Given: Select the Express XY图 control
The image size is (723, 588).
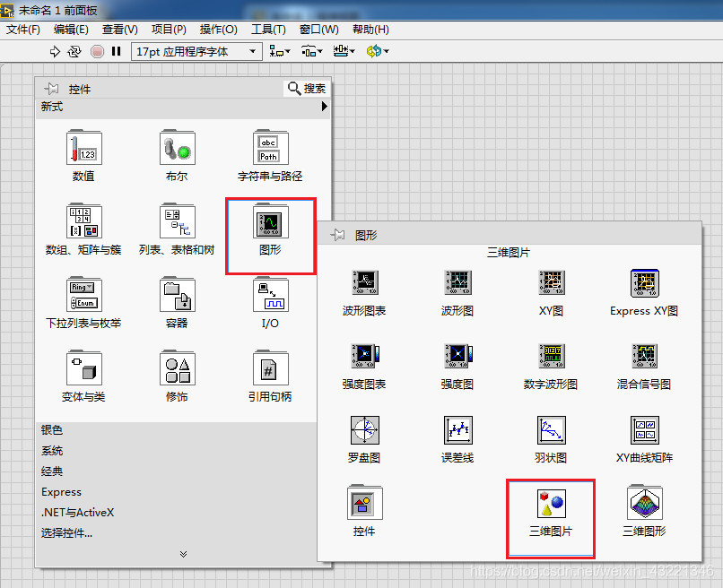Looking at the screenshot, I should tap(645, 283).
